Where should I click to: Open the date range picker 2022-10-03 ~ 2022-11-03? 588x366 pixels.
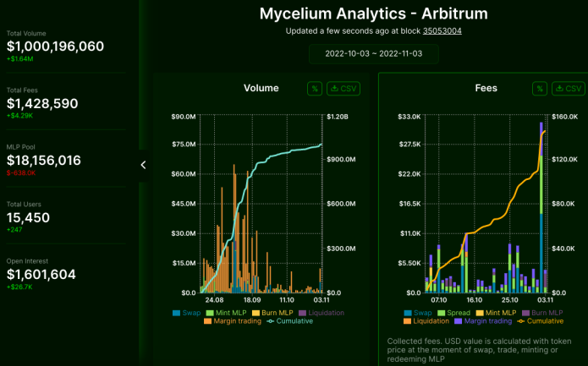coord(373,53)
